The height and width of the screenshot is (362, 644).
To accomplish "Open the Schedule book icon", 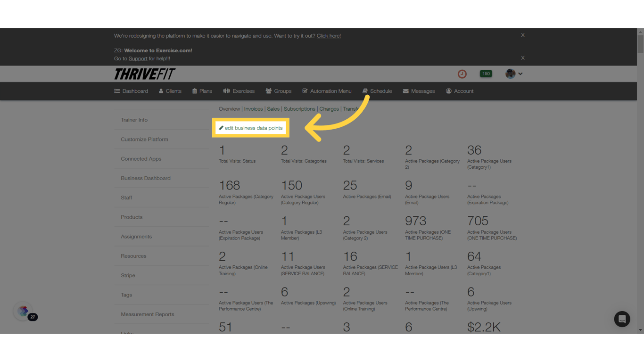I will click(364, 91).
